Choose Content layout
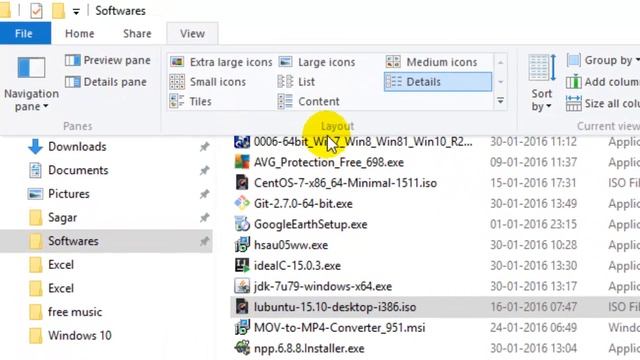 click(309, 101)
